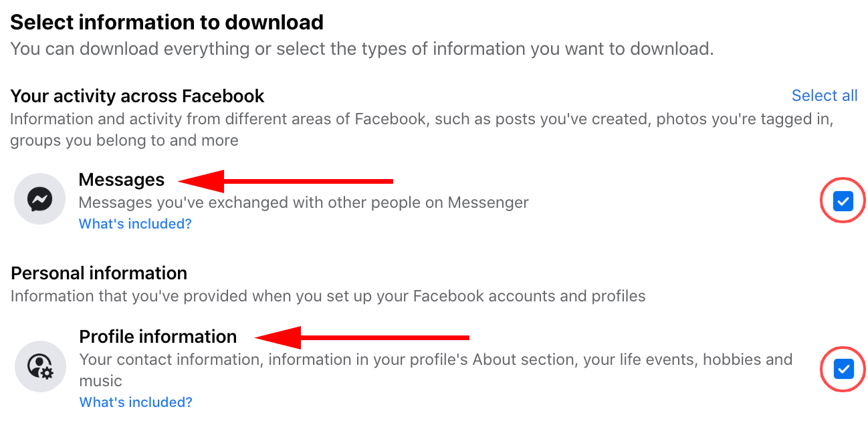Click the Messenger icon beside Messages
868x423 pixels.
(x=39, y=198)
